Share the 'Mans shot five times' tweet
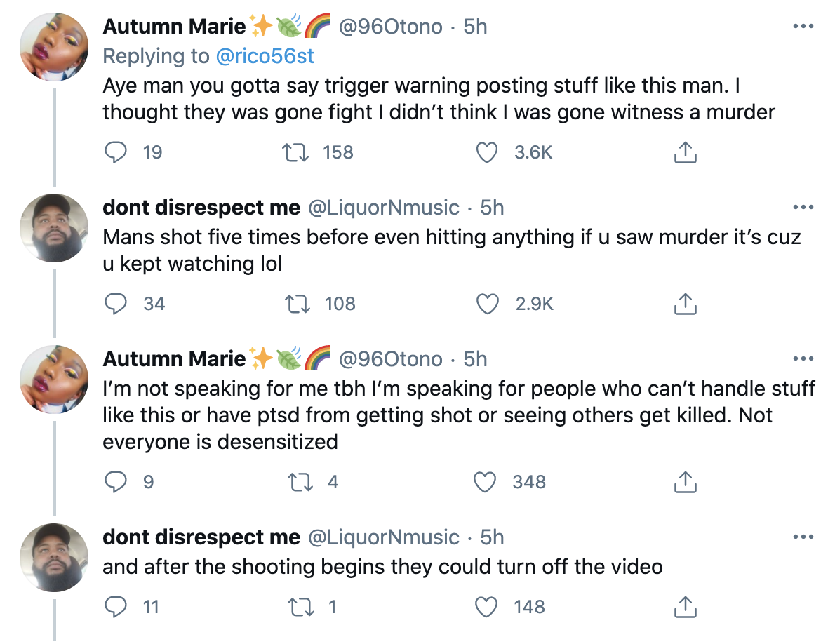 pos(685,304)
